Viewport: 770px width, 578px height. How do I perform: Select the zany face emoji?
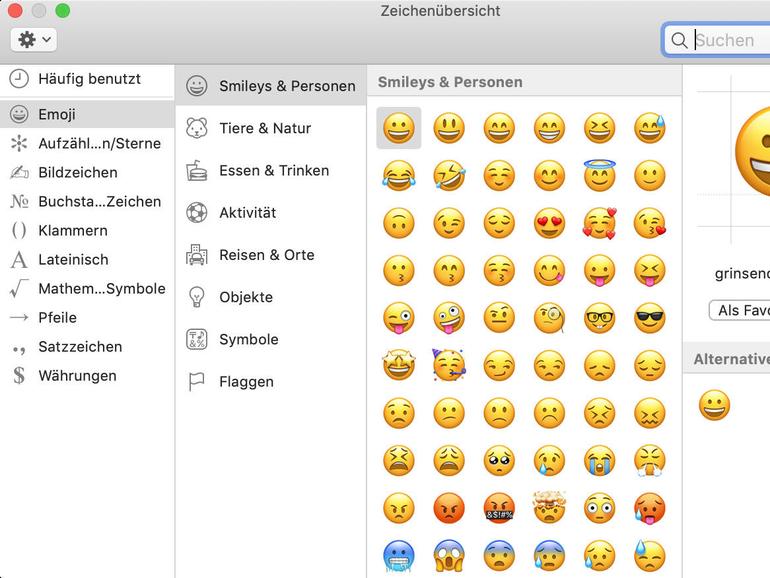click(x=449, y=318)
